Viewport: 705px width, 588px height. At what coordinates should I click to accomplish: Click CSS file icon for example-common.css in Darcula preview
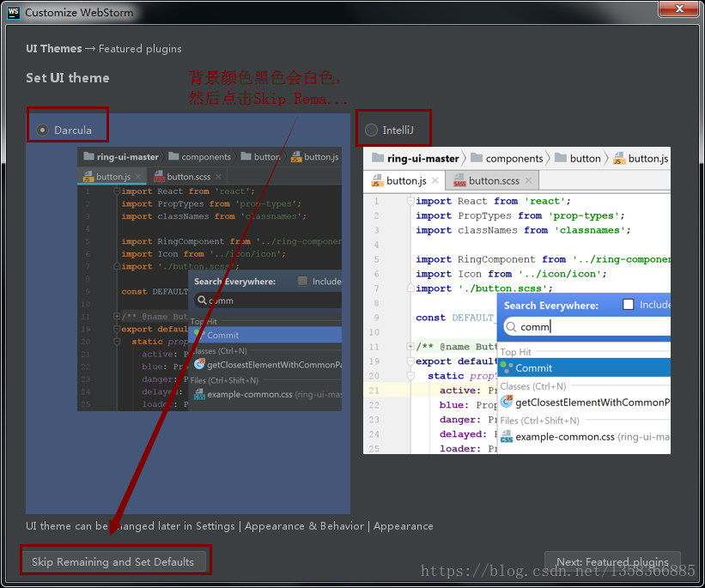(199, 394)
